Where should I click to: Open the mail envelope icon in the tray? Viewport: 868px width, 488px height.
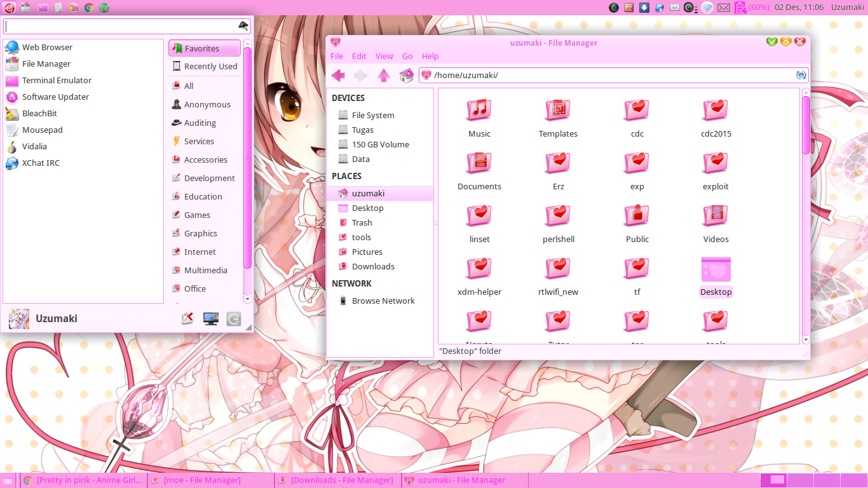coord(724,8)
